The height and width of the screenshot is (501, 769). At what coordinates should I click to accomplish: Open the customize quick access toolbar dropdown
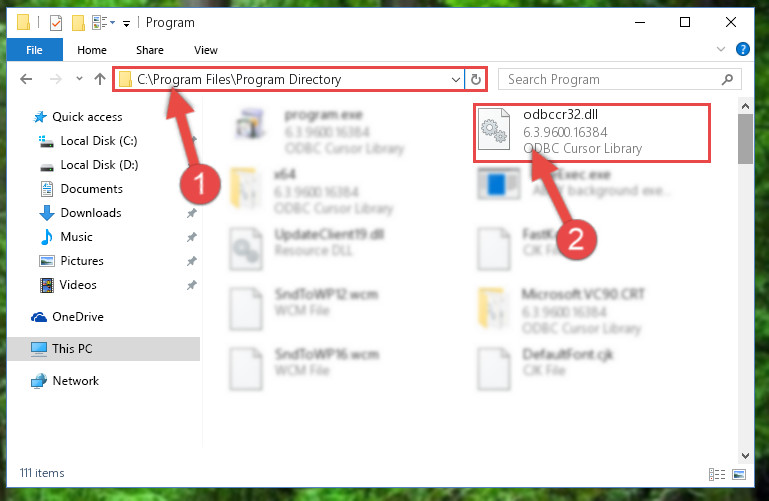tap(126, 24)
